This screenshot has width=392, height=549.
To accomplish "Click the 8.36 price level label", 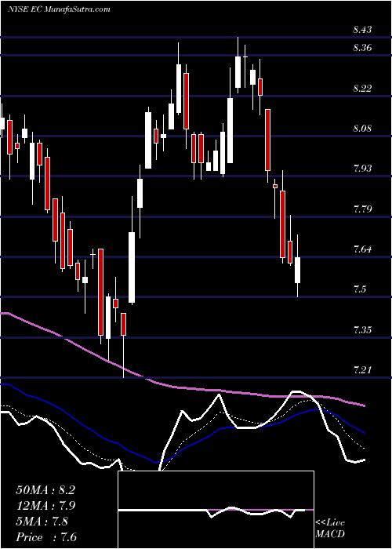I will [362, 48].
